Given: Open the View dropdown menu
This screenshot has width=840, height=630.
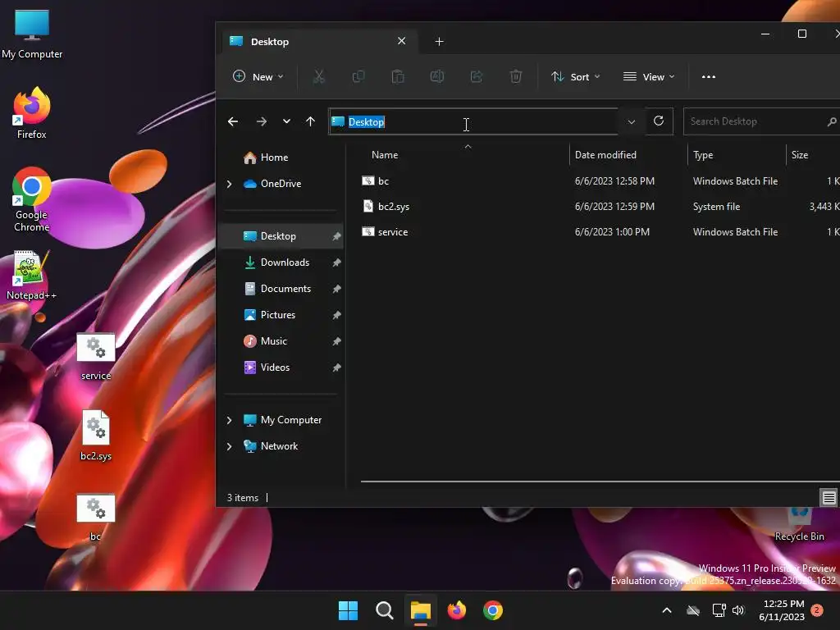Looking at the screenshot, I should [649, 76].
